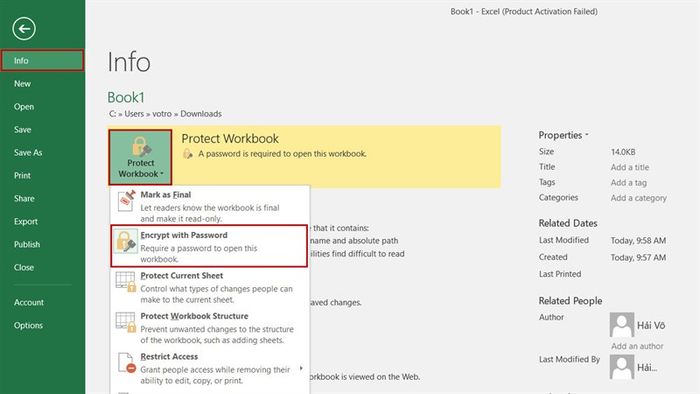Screen dimensions: 700x394
Task: Select the Info tab in sidebar
Action: 42,60
